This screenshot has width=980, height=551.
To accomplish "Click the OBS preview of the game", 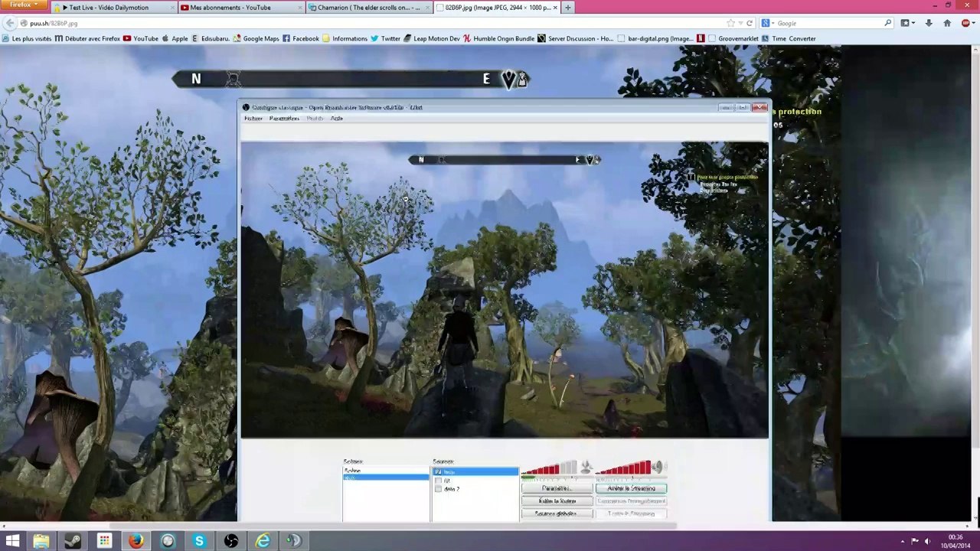I will pos(505,290).
